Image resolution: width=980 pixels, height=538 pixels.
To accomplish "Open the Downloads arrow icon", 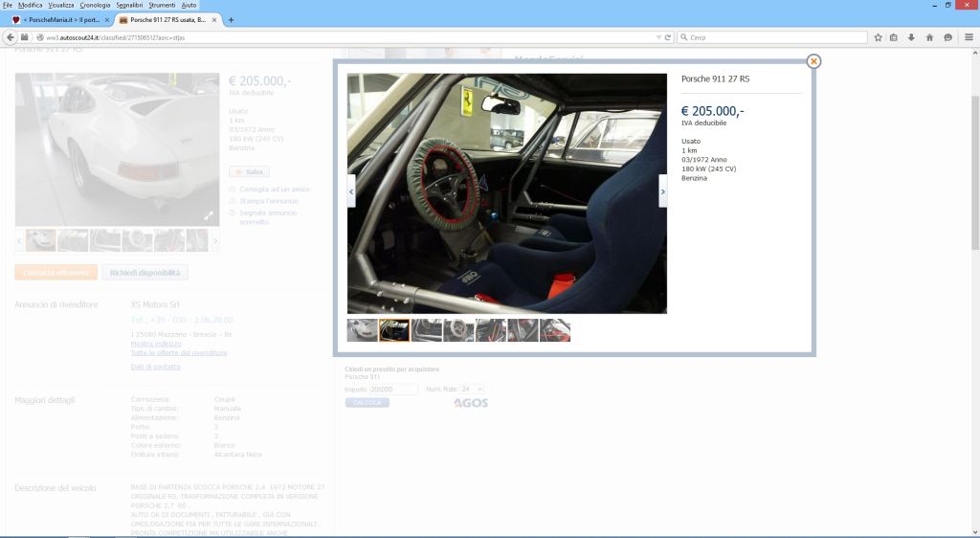I will pos(911,37).
